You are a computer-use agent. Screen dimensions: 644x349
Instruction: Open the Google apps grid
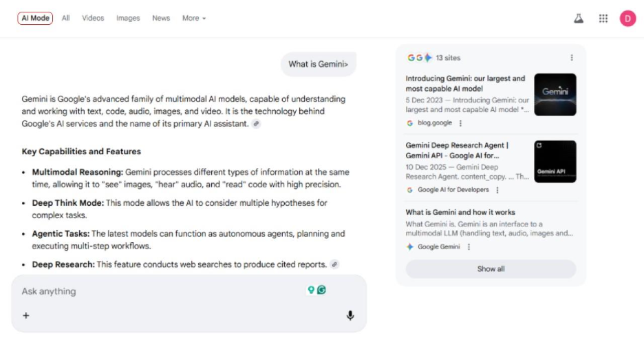[x=603, y=19]
